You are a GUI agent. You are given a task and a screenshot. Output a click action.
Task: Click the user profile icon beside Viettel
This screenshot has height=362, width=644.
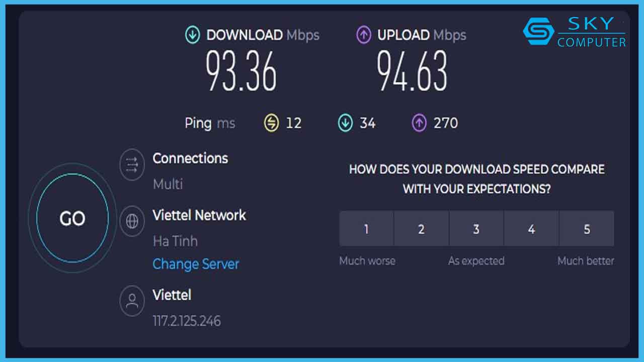pyautogui.click(x=132, y=301)
